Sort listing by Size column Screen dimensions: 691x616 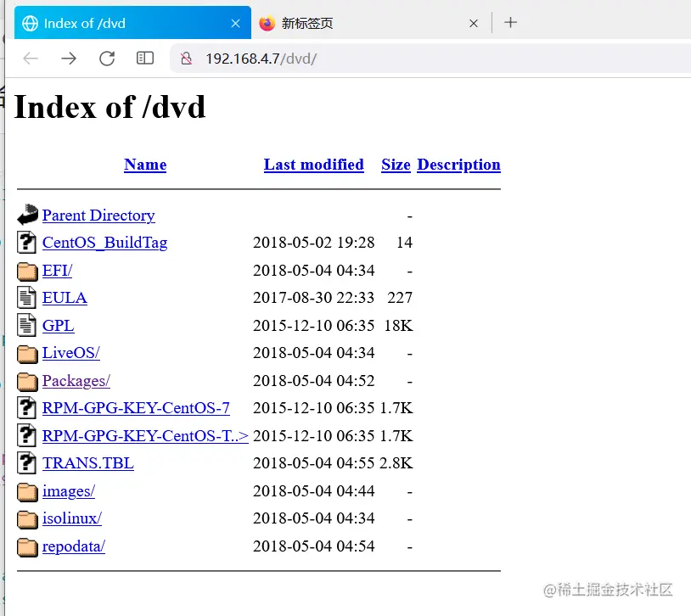click(x=396, y=165)
